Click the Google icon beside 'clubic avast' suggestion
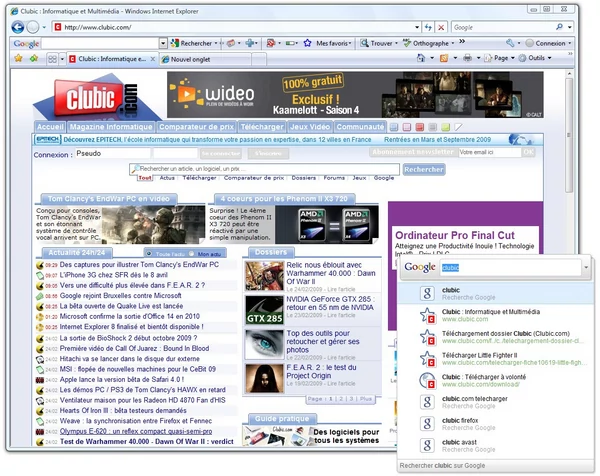The width and height of the screenshot is (600, 476). pyautogui.click(x=427, y=446)
